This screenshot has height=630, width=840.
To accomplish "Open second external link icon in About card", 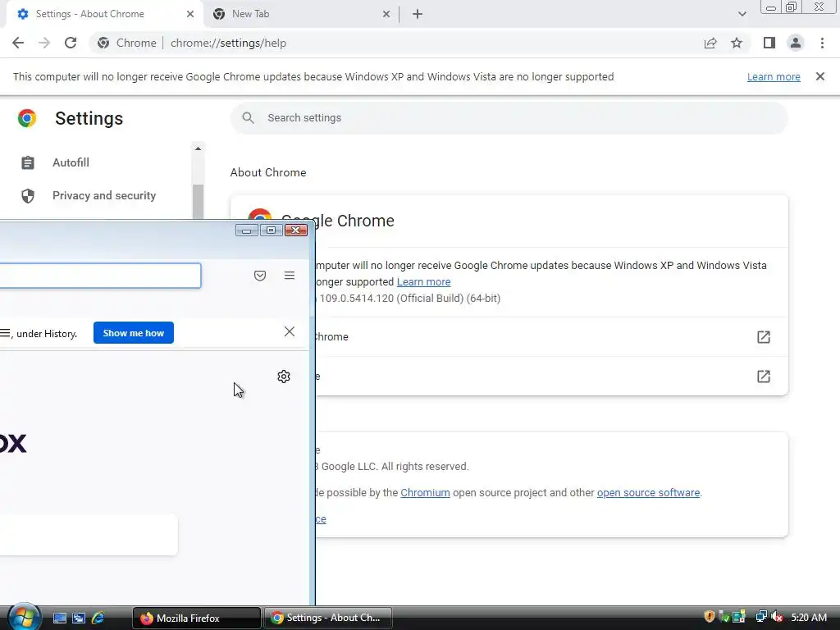I will click(764, 376).
